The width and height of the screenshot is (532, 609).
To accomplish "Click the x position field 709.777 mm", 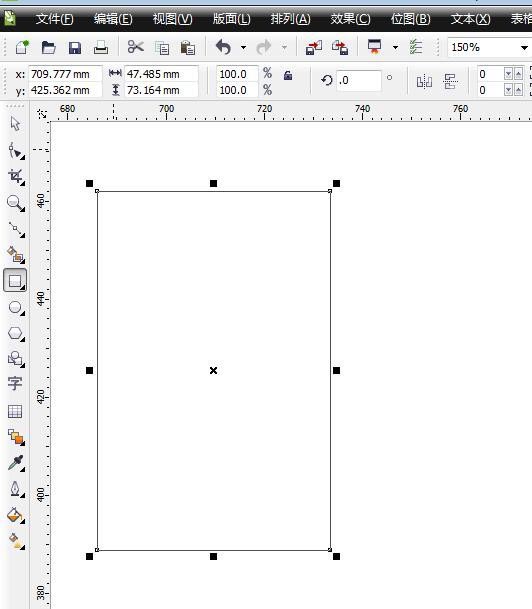I will (x=65, y=74).
